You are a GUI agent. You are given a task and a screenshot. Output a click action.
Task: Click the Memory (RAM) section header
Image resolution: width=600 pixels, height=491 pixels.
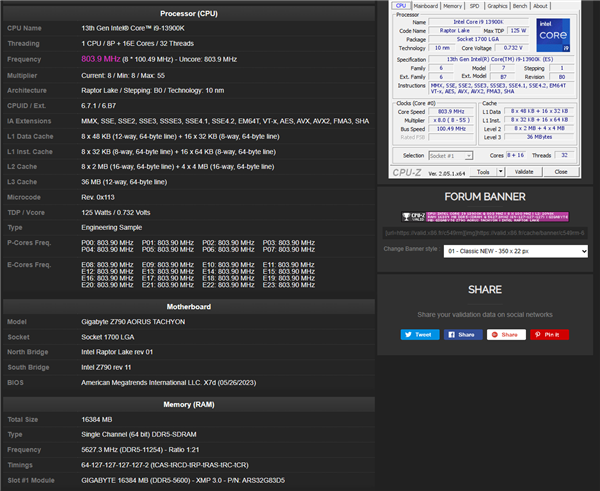click(x=189, y=405)
